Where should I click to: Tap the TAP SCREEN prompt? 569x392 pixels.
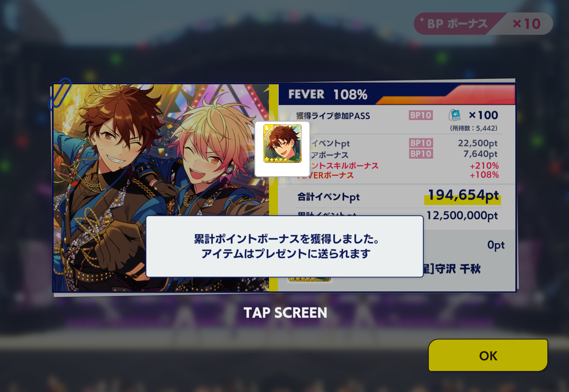point(285,313)
